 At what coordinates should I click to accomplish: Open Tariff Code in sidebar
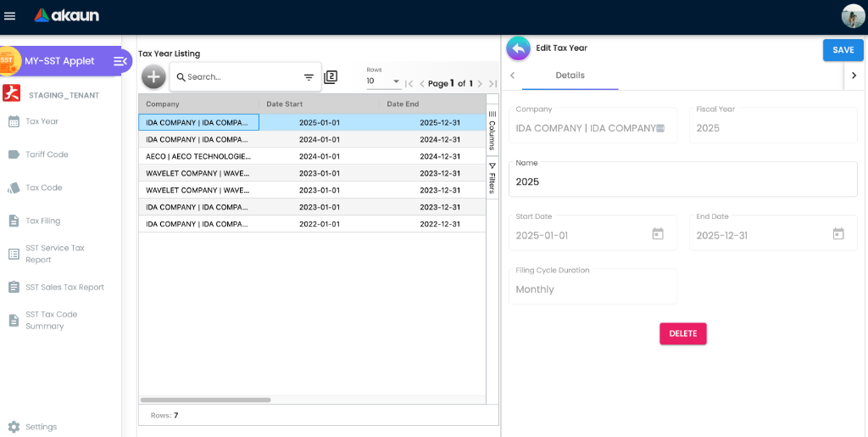click(47, 154)
